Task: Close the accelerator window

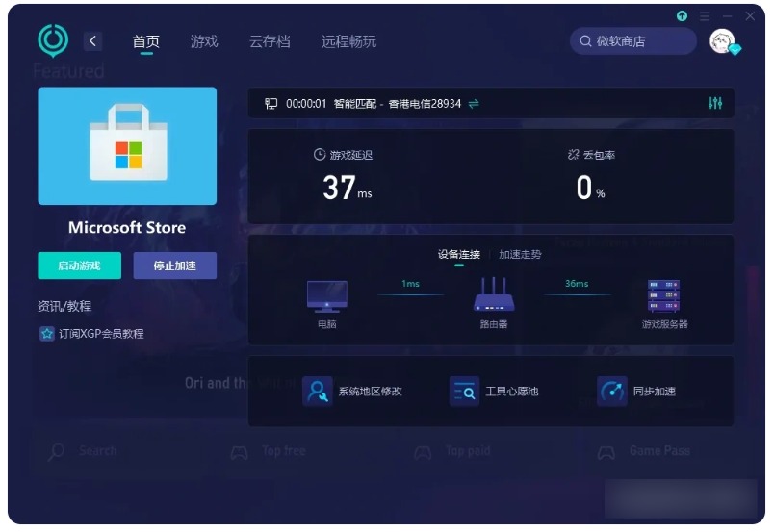Action: click(750, 16)
